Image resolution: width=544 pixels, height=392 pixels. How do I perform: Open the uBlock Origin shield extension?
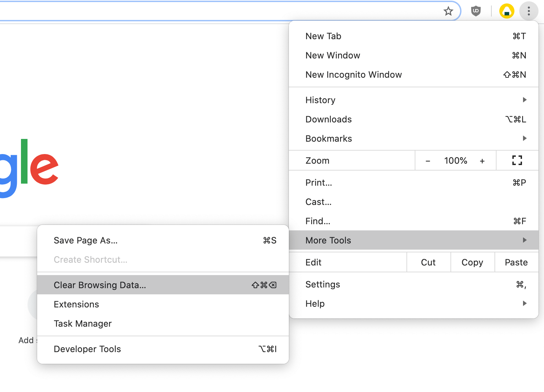[x=476, y=11]
